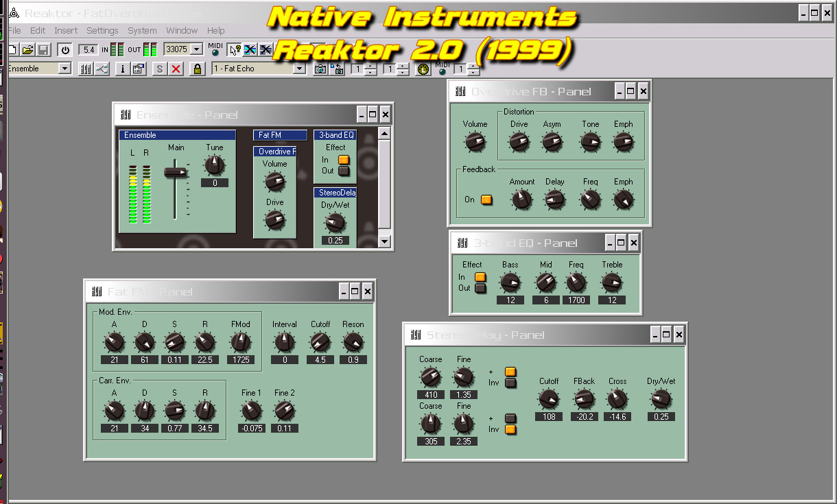Toggle lower Inv button in Stereo Delay
The width and height of the screenshot is (837, 504).
point(510,429)
